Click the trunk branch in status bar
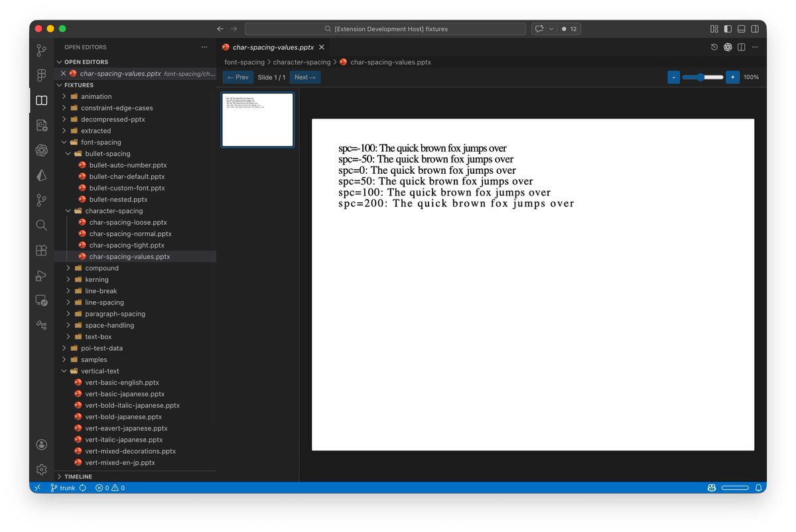This screenshot has height=532, width=796. pyautogui.click(x=63, y=488)
